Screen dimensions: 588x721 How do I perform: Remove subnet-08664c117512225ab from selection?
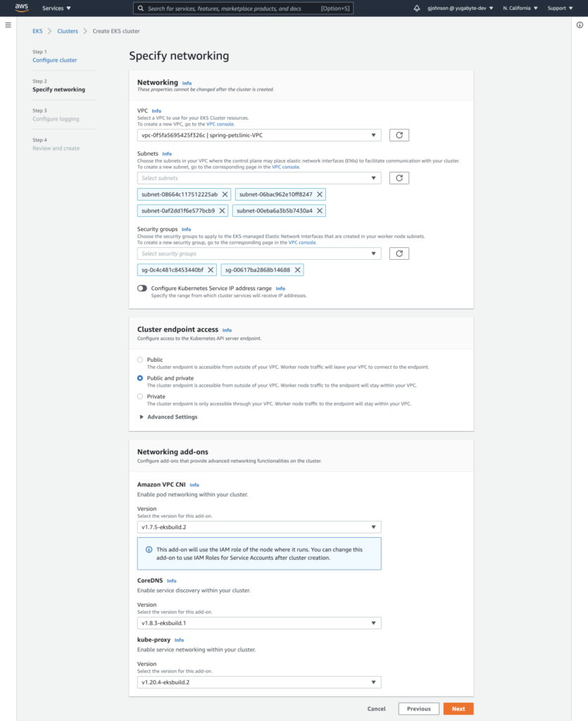[223, 194]
